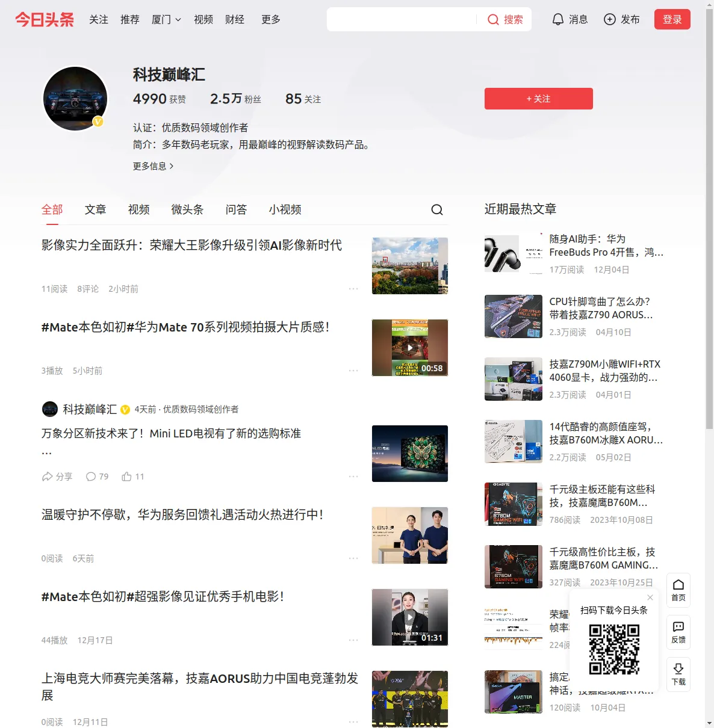Switch to the 视频 content tab
Viewport: 714px width, 728px height.
coord(139,209)
